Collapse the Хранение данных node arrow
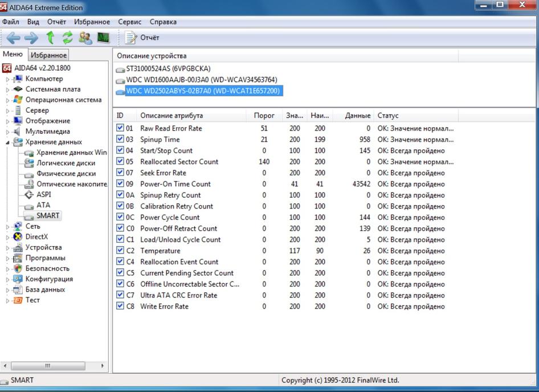This screenshot has height=392, width=539. 7,142
